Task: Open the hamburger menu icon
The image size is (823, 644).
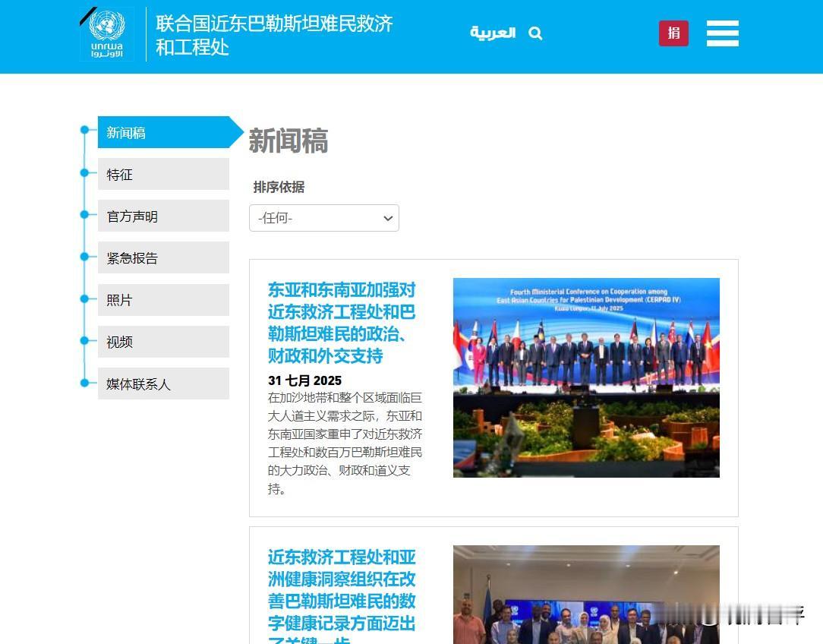Action: coord(722,33)
